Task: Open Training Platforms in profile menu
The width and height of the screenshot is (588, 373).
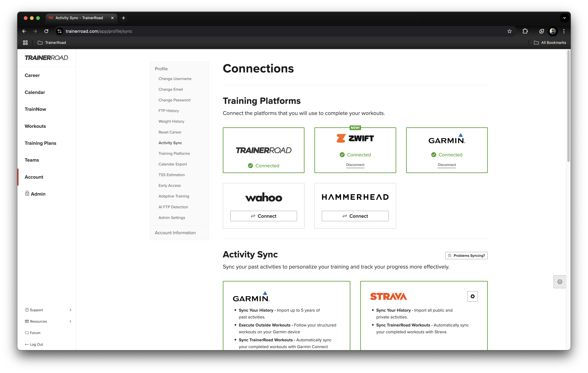Action: pos(174,153)
